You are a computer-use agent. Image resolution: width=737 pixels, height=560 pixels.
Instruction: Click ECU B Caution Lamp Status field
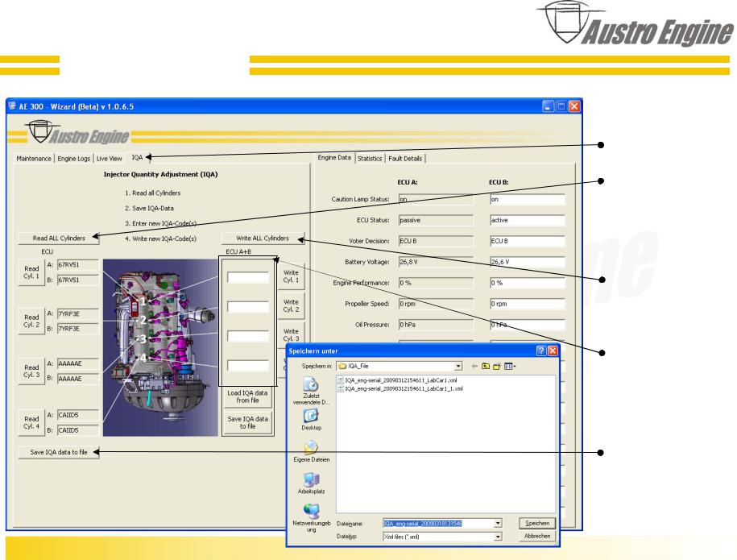click(x=527, y=199)
